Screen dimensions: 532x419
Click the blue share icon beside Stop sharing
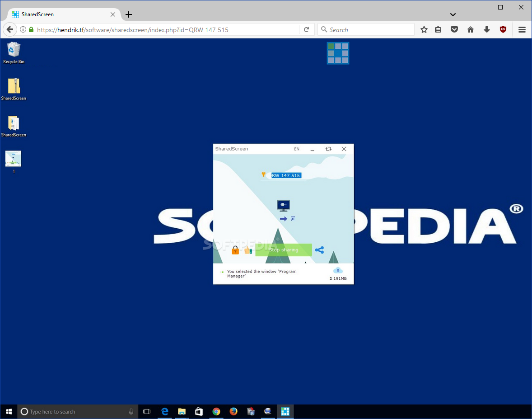(x=319, y=250)
